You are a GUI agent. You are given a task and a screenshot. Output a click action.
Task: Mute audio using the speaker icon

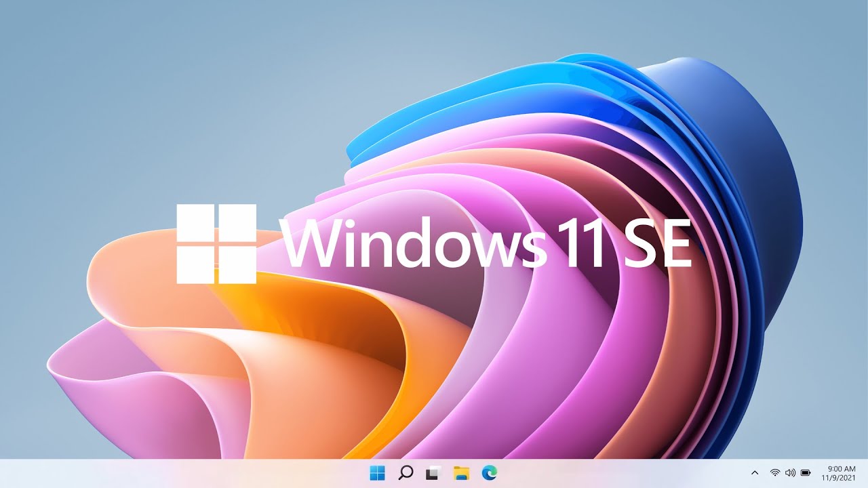pos(791,474)
